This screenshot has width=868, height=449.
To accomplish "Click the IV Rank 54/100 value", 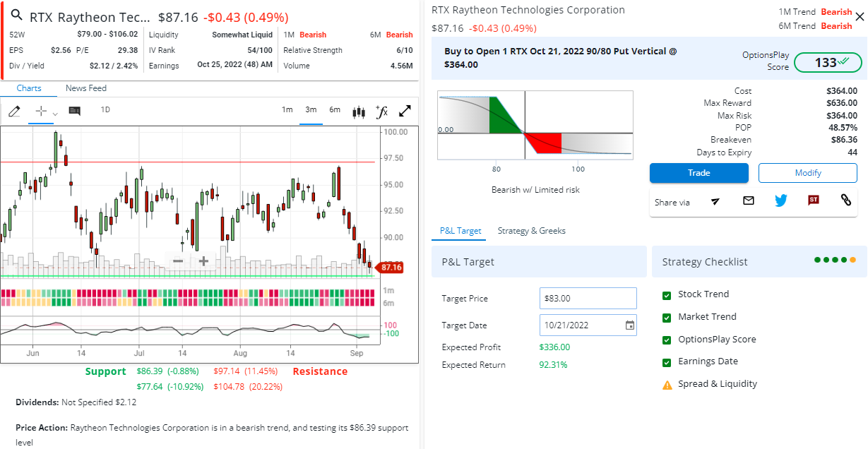I will 260,50.
